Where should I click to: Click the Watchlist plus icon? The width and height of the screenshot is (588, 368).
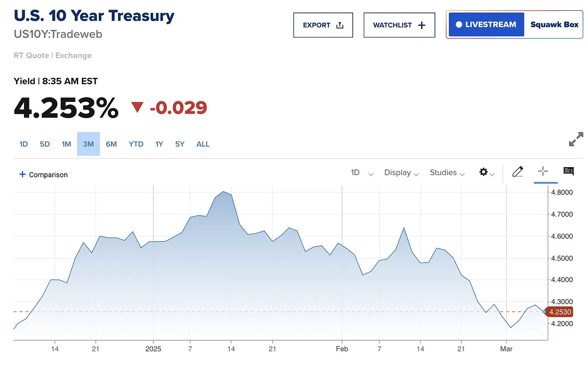click(x=422, y=25)
